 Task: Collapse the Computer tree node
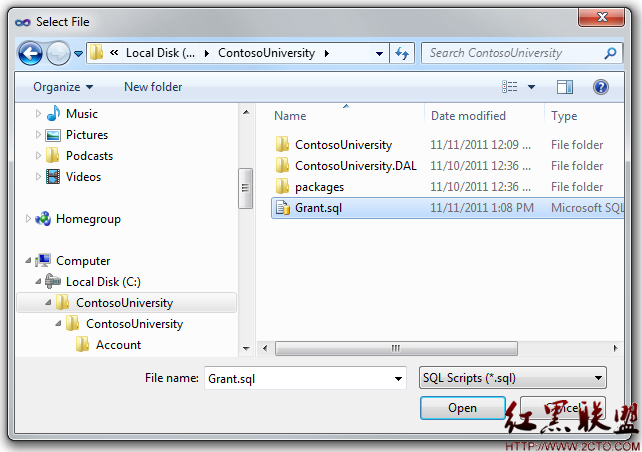pyautogui.click(x=28, y=260)
